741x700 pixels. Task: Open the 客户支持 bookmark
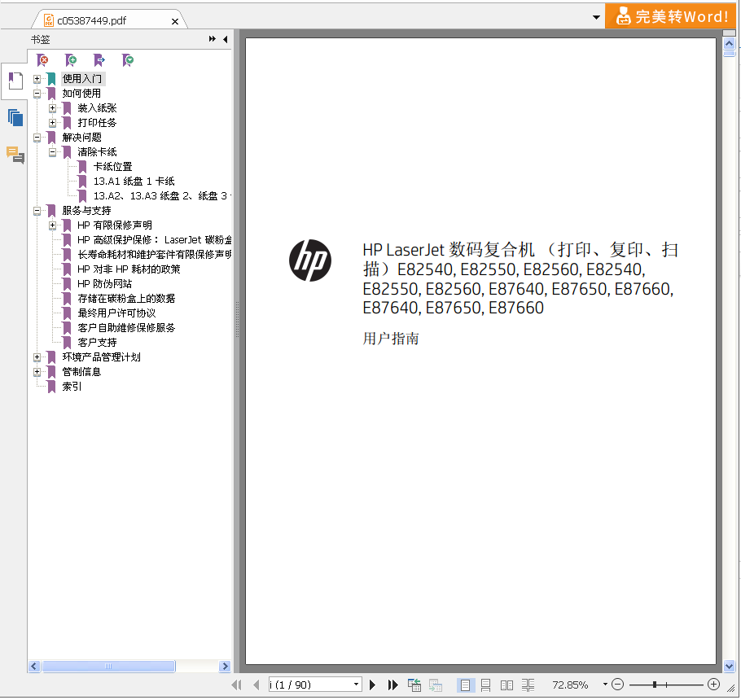pos(97,343)
